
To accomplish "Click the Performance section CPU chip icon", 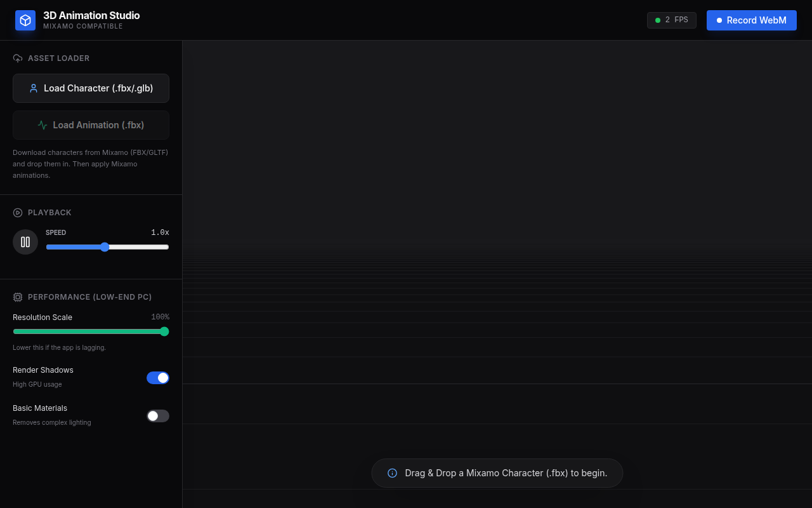I will coord(18,297).
